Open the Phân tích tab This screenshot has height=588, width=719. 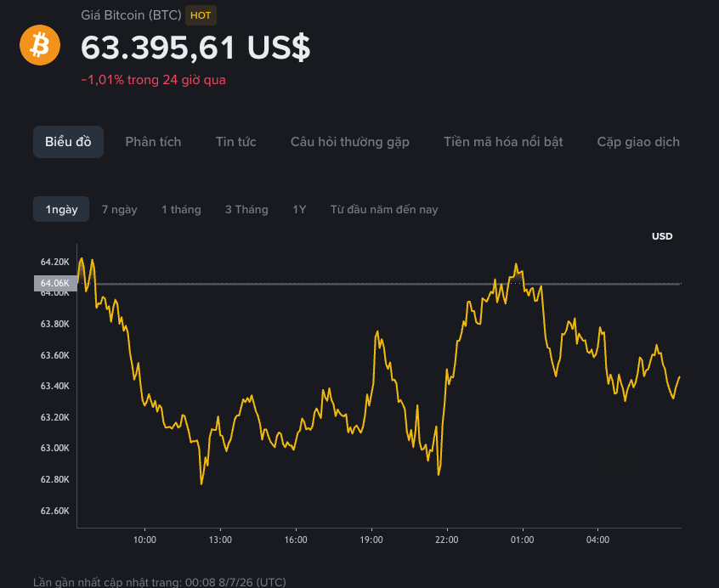pos(153,142)
